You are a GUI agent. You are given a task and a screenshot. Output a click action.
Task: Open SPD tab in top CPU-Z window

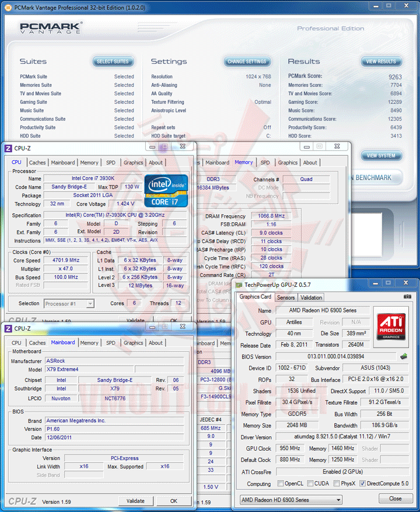[111, 162]
